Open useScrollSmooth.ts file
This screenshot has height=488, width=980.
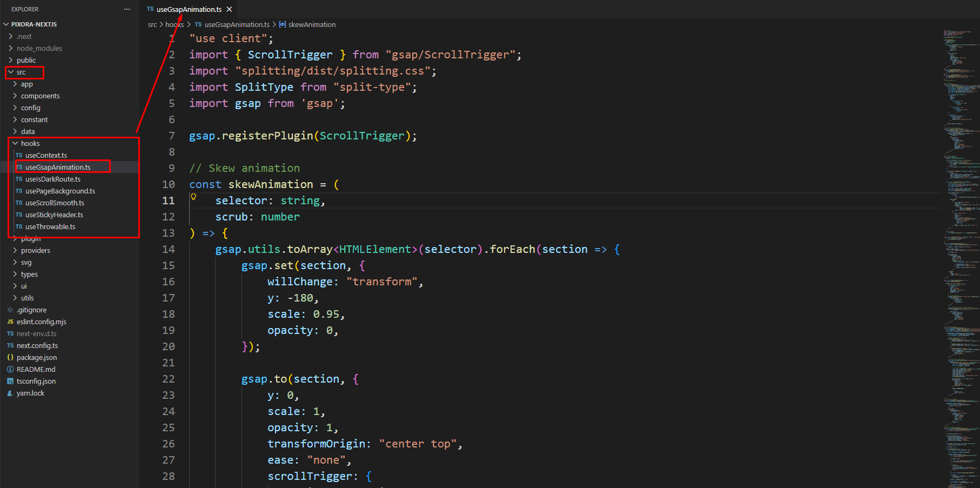pos(55,203)
